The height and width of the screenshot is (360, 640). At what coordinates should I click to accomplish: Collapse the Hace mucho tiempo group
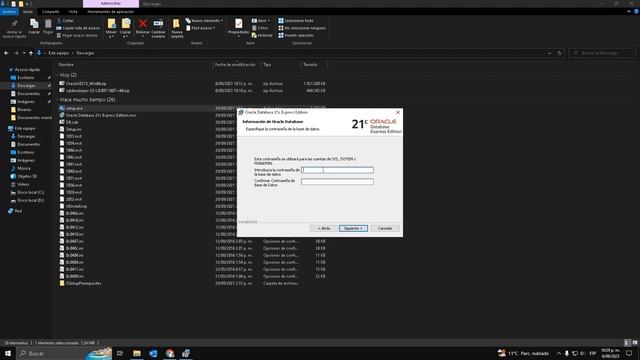tap(57, 100)
